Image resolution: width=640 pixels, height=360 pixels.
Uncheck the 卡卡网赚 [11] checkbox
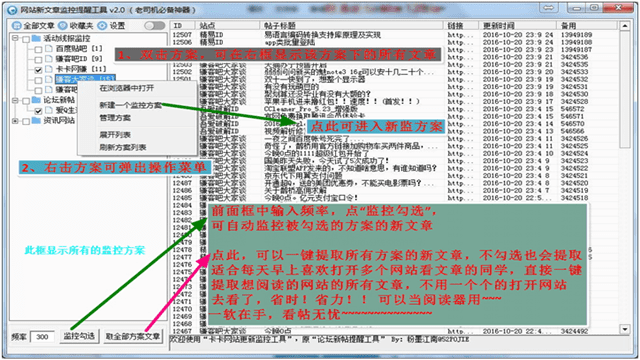tap(38, 70)
